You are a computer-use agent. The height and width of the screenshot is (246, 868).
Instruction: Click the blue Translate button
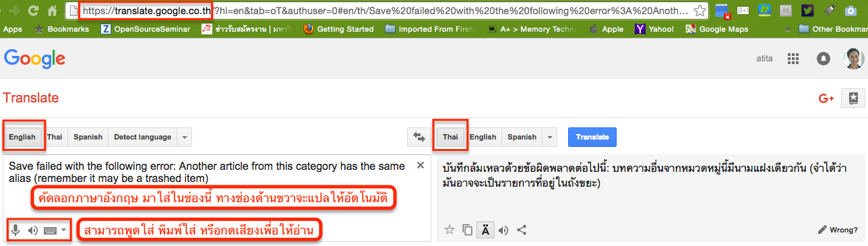pos(592,137)
